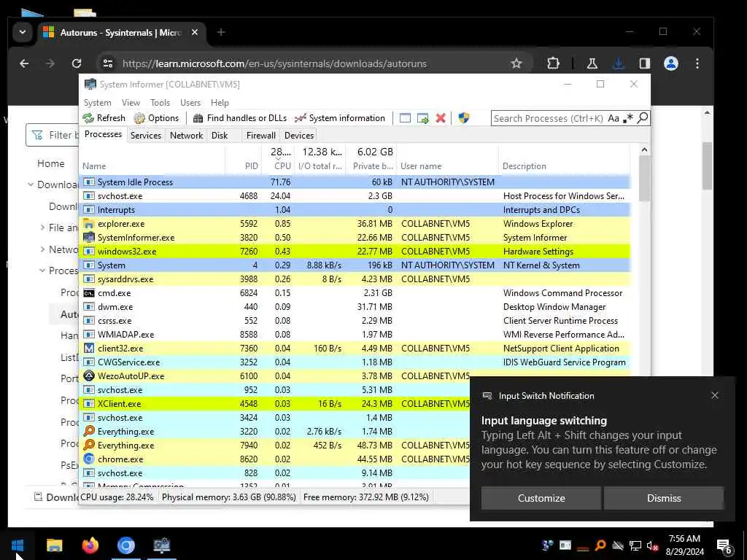Open the Tools menu
Viewport: 747px width, 560px height.
pyautogui.click(x=160, y=103)
